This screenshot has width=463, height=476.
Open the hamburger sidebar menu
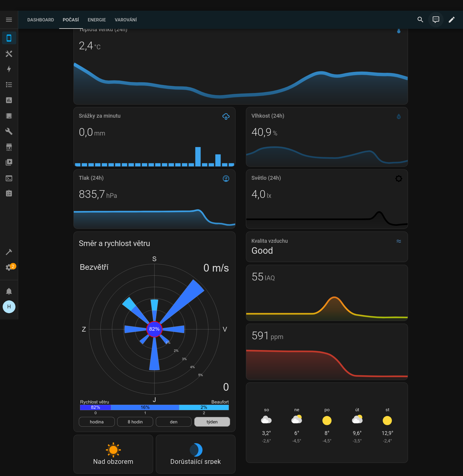click(9, 20)
